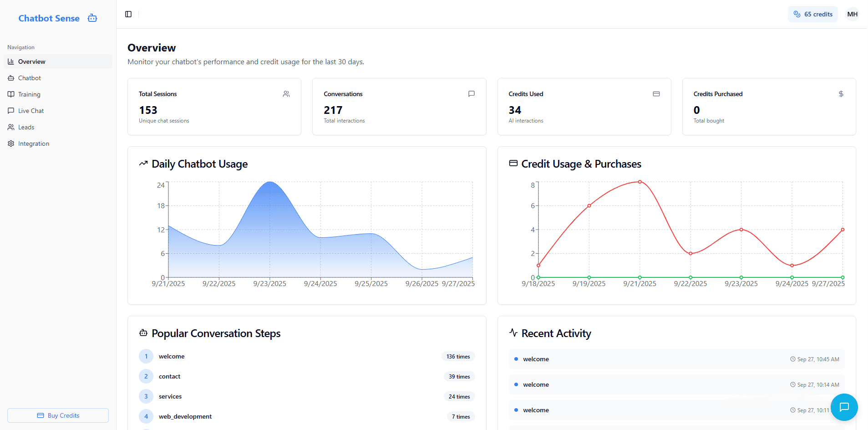Image resolution: width=868 pixels, height=430 pixels.
Task: Open the Live Chat section
Action: tap(30, 111)
